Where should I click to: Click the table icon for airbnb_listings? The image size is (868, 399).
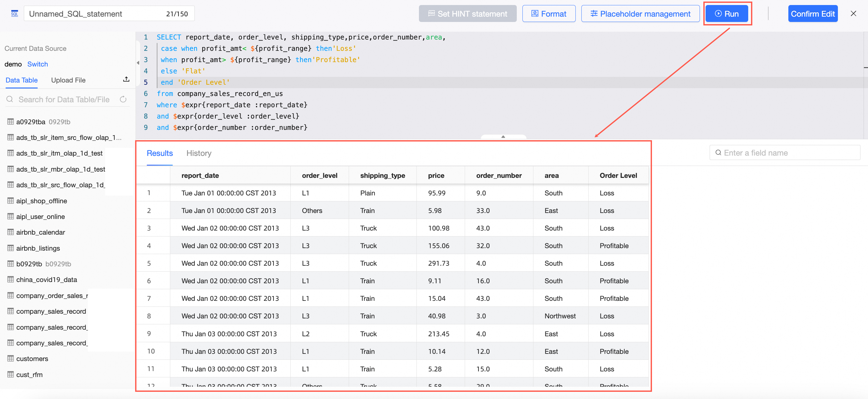(x=10, y=248)
